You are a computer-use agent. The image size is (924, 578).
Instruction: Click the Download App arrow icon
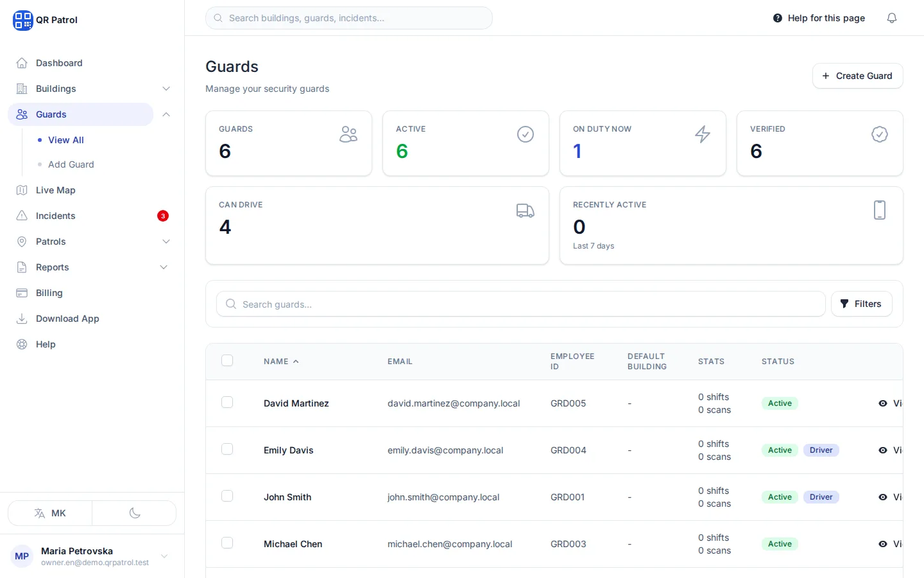[22, 319]
